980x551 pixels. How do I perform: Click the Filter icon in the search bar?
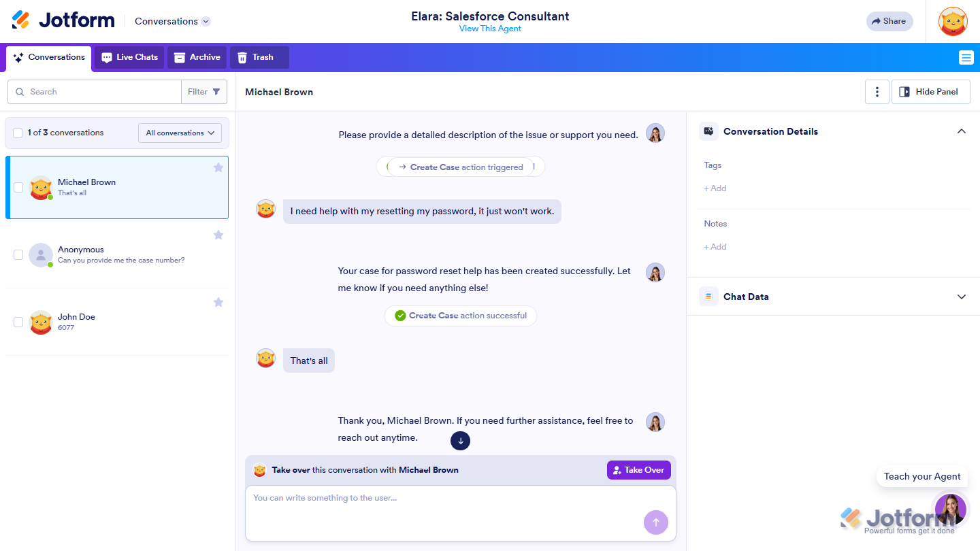point(216,91)
